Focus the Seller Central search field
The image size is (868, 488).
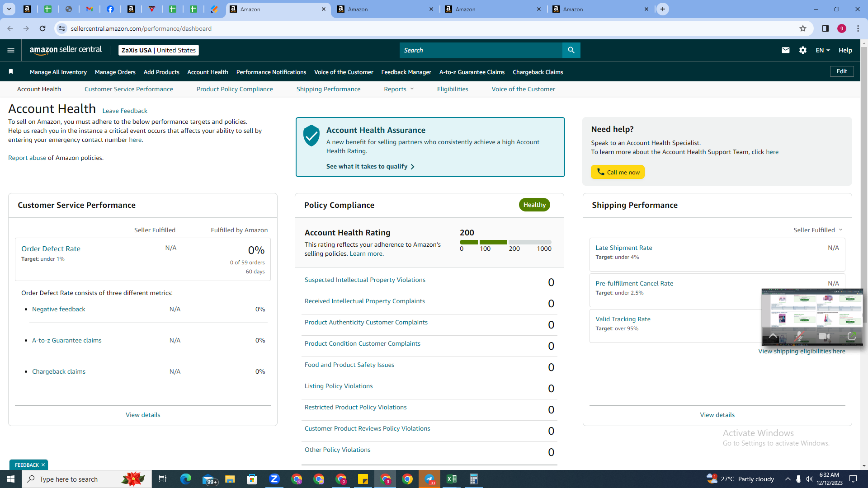[481, 50]
